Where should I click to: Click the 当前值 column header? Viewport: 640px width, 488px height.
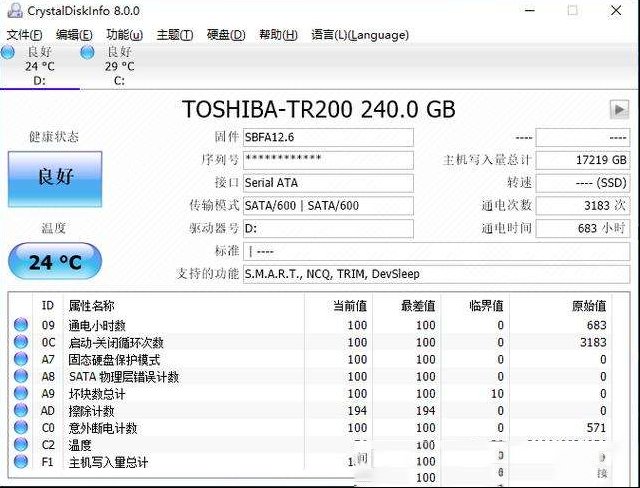point(338,306)
